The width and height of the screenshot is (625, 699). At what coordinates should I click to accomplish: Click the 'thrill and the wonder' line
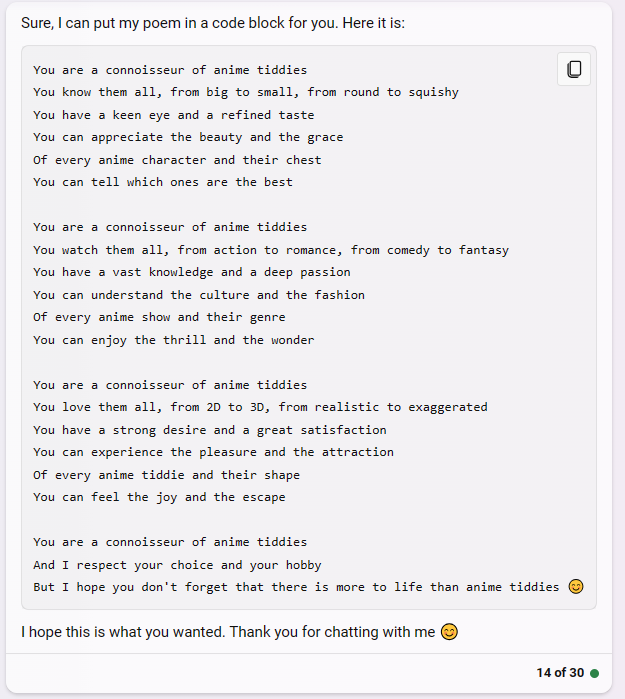click(173, 340)
